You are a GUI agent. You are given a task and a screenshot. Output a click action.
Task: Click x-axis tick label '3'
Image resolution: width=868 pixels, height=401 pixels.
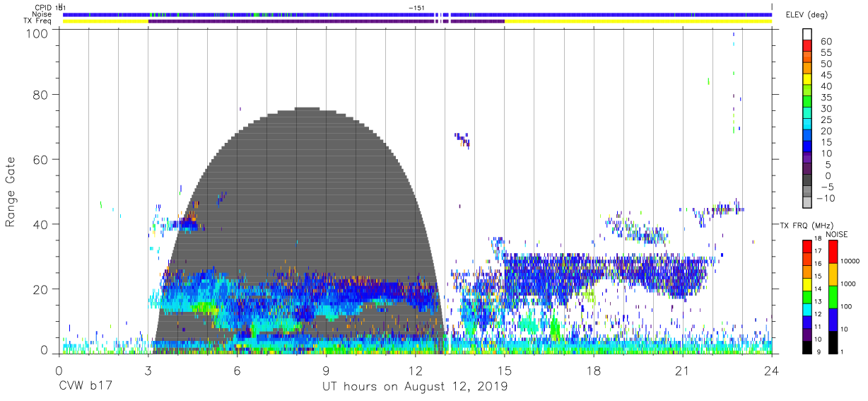[148, 371]
